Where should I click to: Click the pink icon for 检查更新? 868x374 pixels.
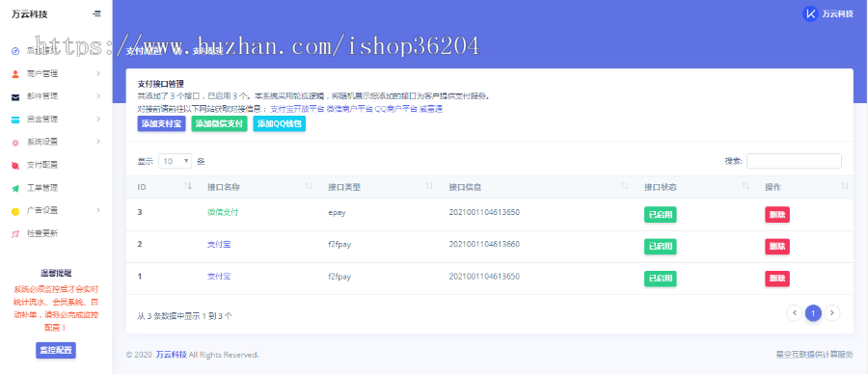point(15,233)
